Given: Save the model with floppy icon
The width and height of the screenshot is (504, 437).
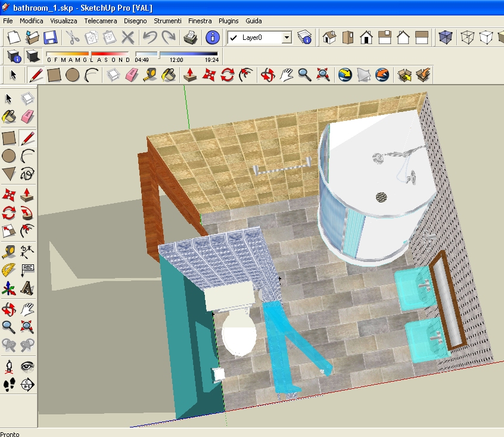Looking at the screenshot, I should click(x=51, y=38).
